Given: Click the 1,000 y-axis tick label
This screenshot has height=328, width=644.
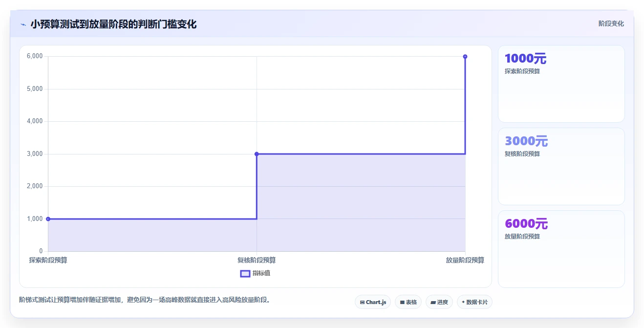Looking at the screenshot, I should (x=35, y=219).
